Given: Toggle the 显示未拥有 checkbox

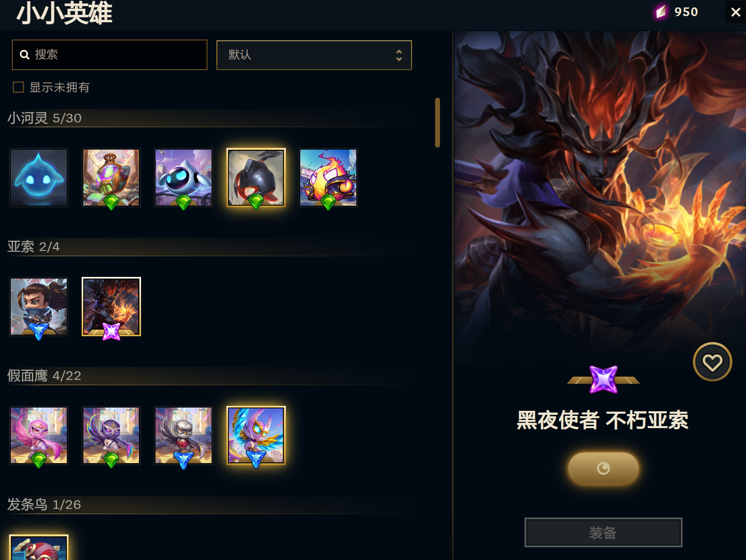Looking at the screenshot, I should click(x=18, y=87).
